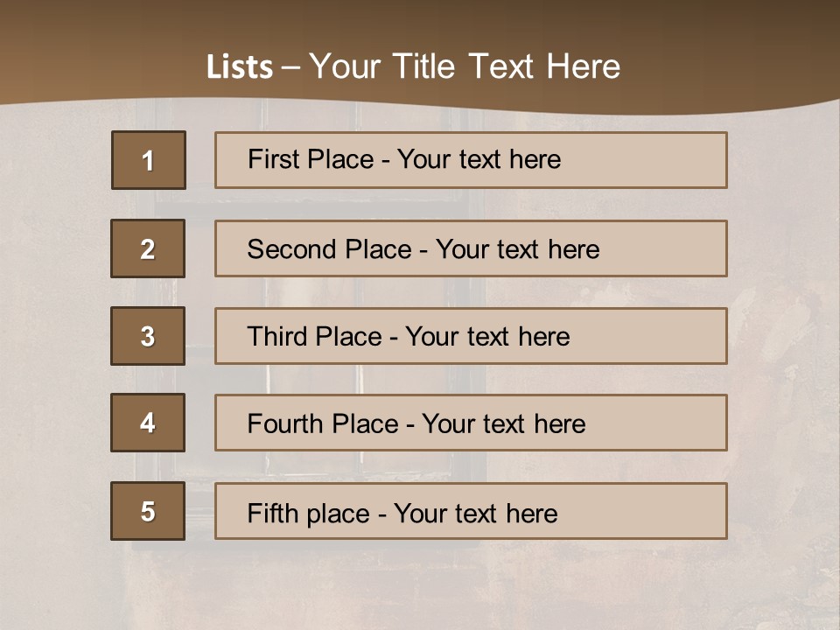This screenshot has width=840, height=630.
Task: Click the words 'Second Place' in the second bar
Action: point(330,249)
